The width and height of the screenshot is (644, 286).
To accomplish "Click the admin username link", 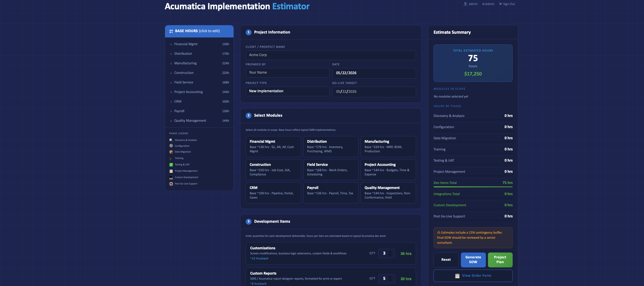I will 470,4.
